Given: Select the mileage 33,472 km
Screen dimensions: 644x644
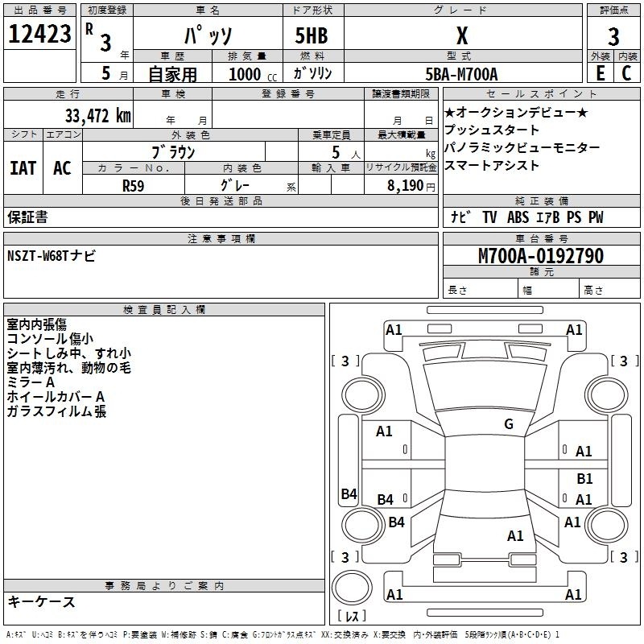Looking at the screenshot, I should (97, 116).
